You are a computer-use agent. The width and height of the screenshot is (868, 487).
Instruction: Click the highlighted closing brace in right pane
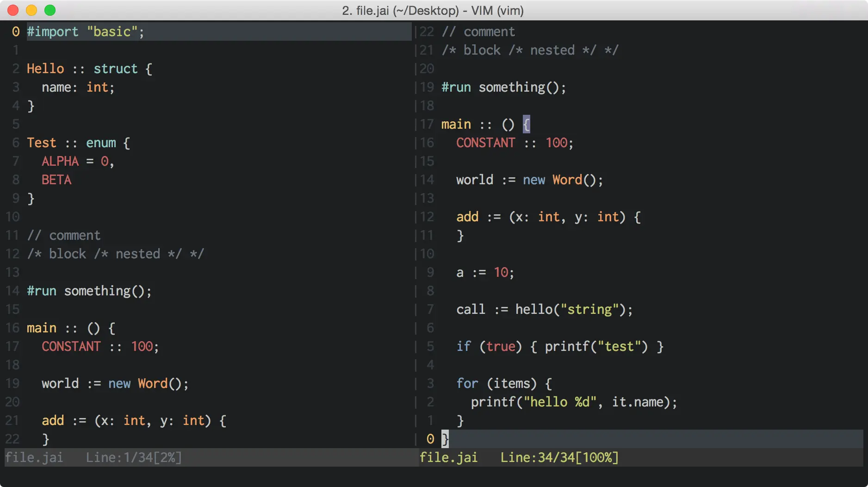click(445, 439)
